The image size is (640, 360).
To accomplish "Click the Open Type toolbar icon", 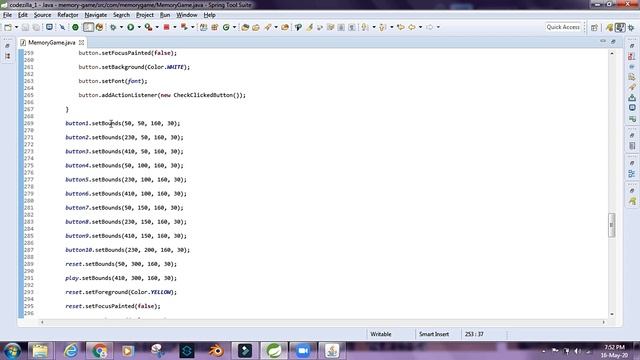I will tap(245, 27).
